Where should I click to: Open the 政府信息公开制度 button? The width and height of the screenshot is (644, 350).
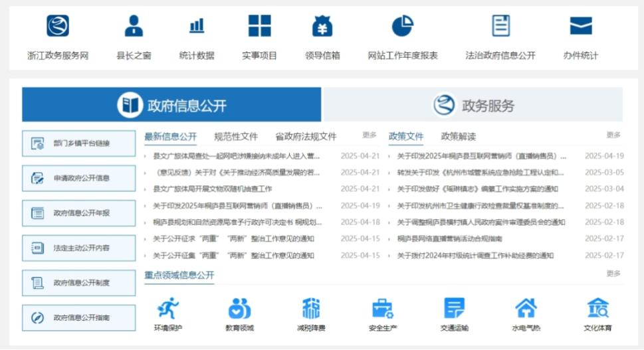79,283
